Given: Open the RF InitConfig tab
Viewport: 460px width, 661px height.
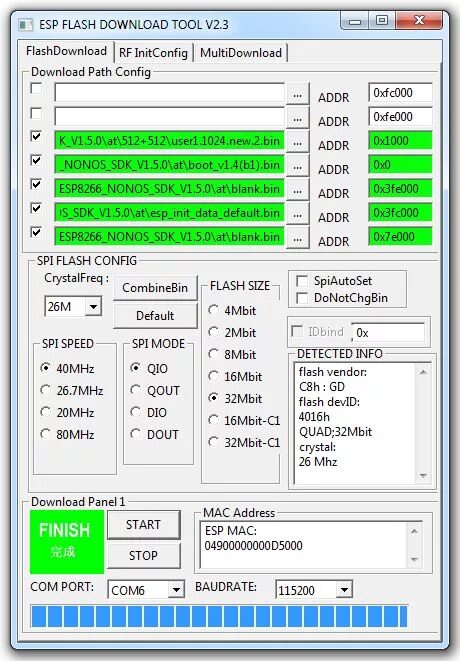Looking at the screenshot, I should (x=153, y=53).
